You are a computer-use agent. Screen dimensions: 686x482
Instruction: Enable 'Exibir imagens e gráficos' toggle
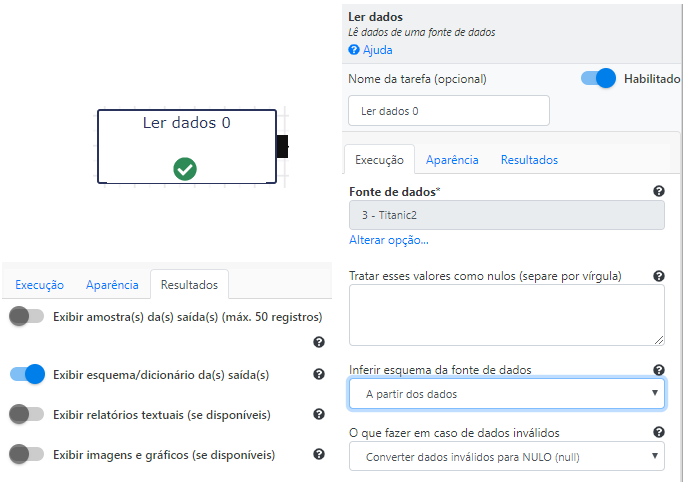pyautogui.click(x=27, y=454)
